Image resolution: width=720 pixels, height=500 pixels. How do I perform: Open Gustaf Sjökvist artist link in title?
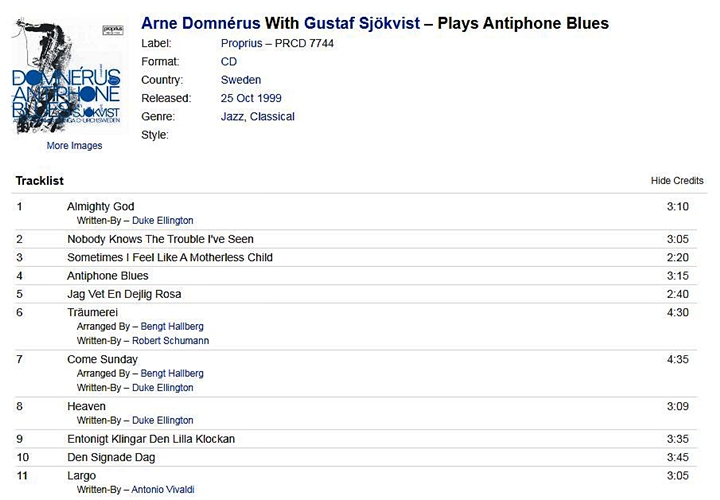362,23
